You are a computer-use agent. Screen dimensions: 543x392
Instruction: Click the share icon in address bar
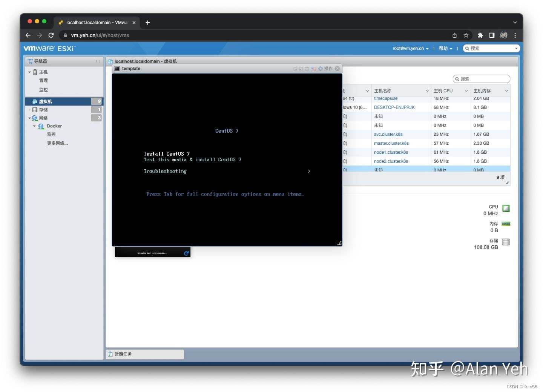click(454, 35)
